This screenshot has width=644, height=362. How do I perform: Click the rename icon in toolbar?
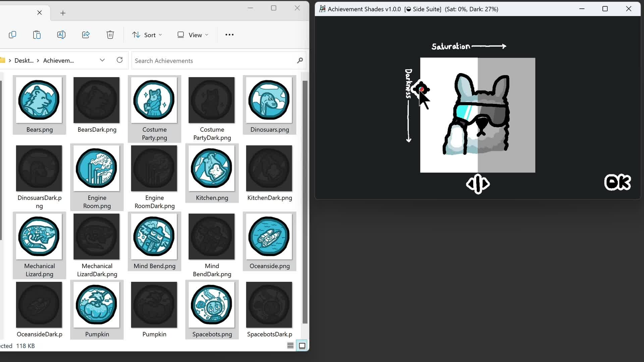[61, 35]
